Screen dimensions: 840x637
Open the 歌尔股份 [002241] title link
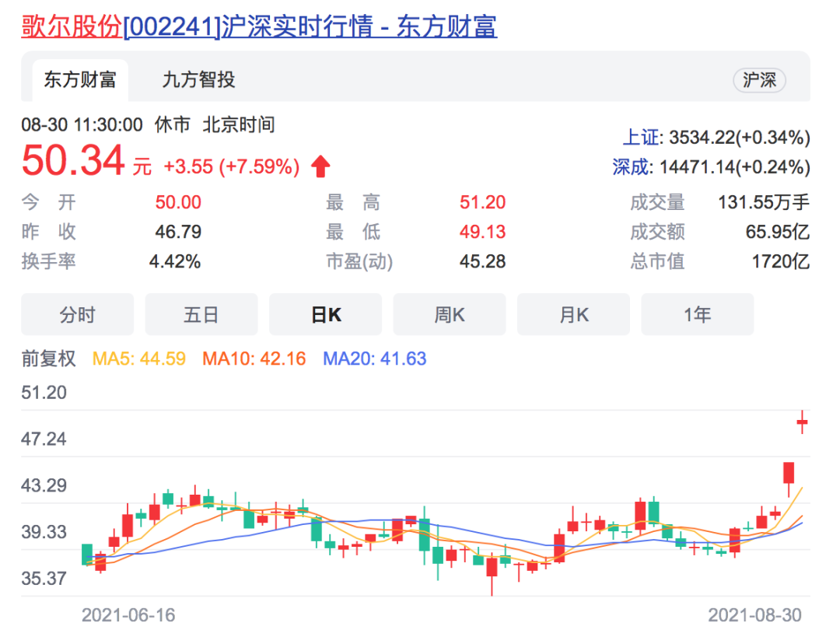click(x=258, y=26)
